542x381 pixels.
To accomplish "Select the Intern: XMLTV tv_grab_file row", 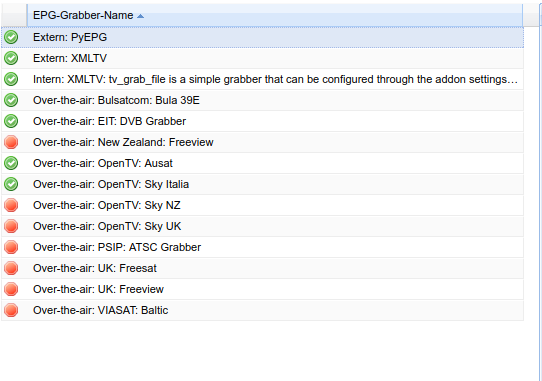I will coord(262,80).
